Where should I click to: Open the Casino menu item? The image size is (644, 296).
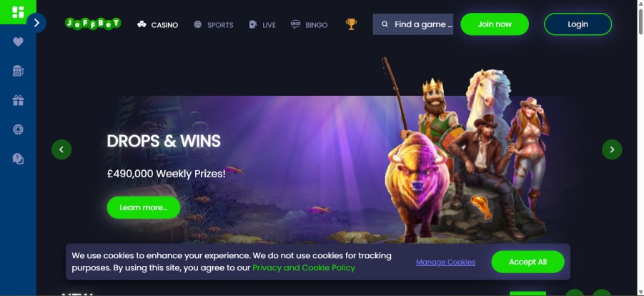pyautogui.click(x=158, y=24)
